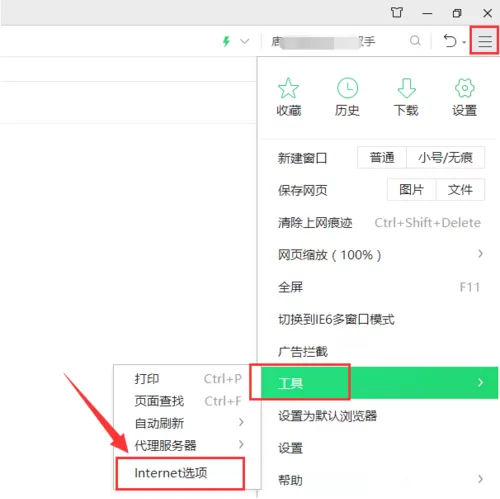Expand the 工具 tools submenu
Image resolution: width=500 pixels, height=499 pixels.
pos(380,383)
